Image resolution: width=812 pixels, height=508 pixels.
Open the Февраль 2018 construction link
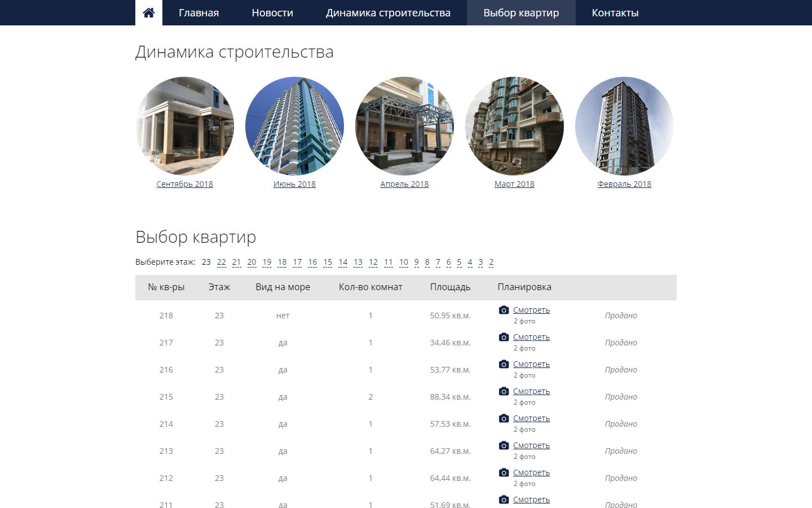point(624,184)
